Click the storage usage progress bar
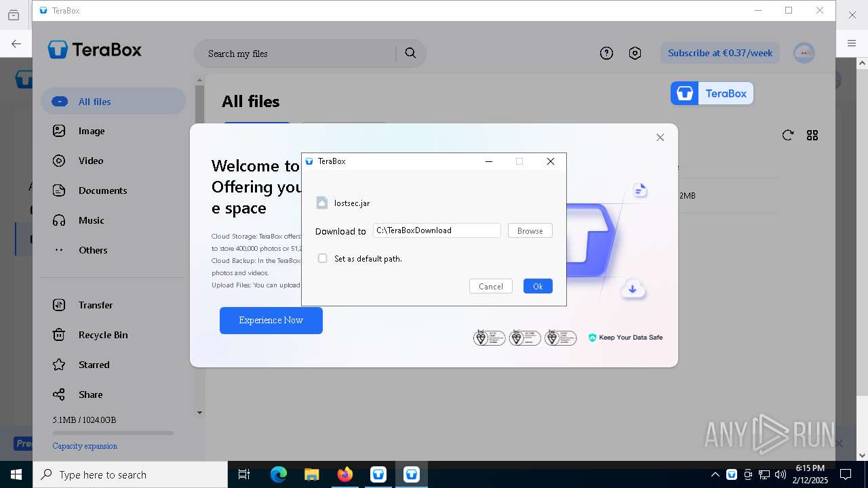The height and width of the screenshot is (488, 868). coord(113,432)
